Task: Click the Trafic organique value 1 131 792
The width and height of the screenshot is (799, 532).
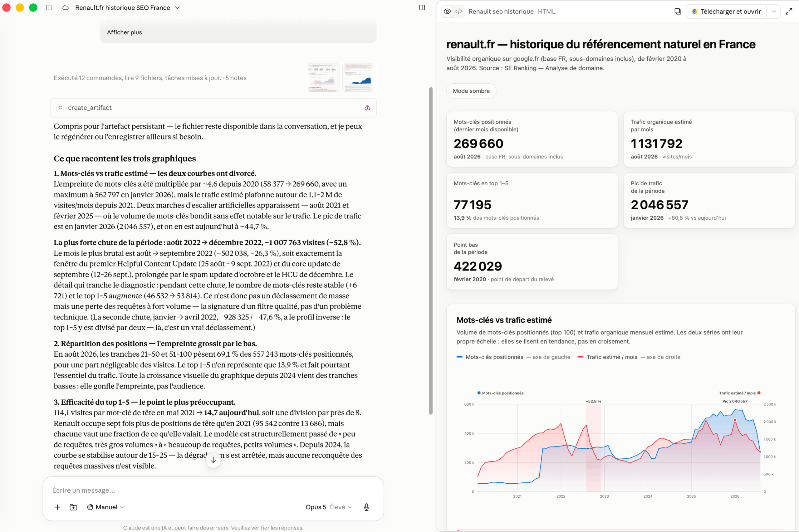Action: click(x=656, y=144)
